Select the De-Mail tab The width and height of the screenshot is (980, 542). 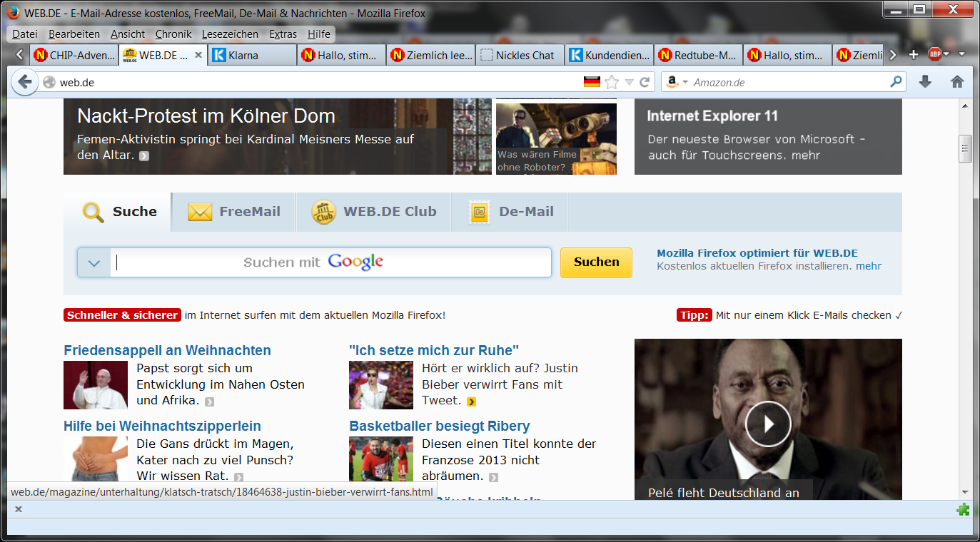click(511, 212)
